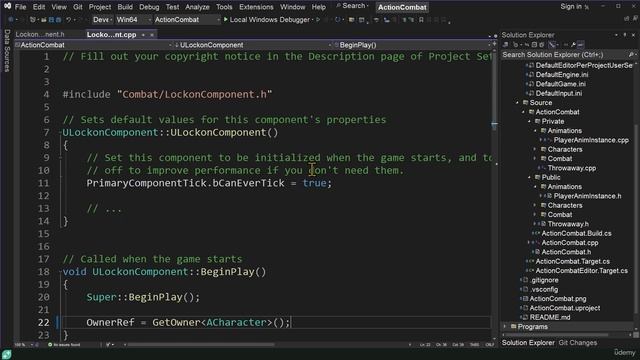Click the editor horizontal scrollbar

pyautogui.click(x=202, y=345)
